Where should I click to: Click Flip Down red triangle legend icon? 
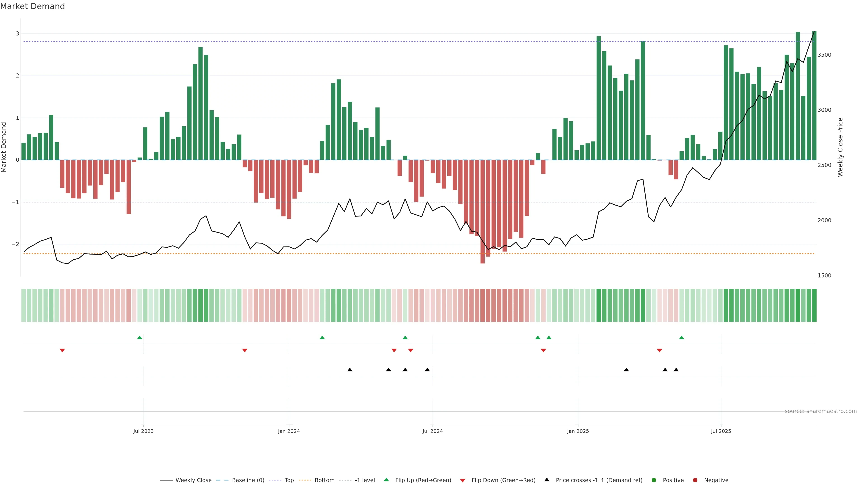[x=463, y=480]
